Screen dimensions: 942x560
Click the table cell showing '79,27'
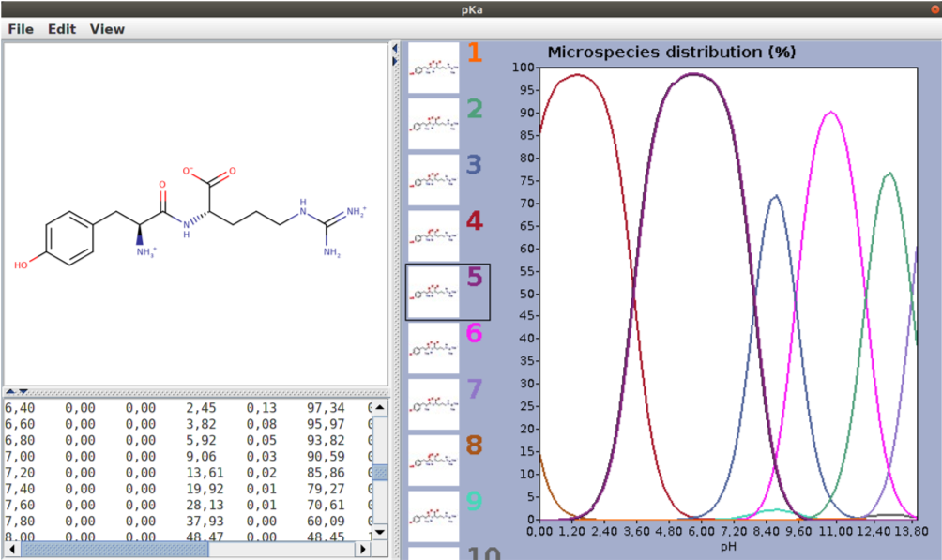coord(326,489)
